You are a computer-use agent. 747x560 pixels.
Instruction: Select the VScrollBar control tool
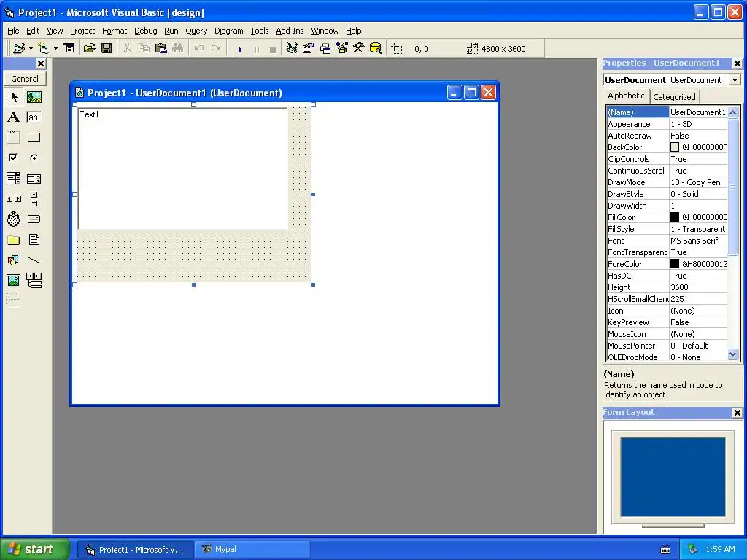[34, 199]
